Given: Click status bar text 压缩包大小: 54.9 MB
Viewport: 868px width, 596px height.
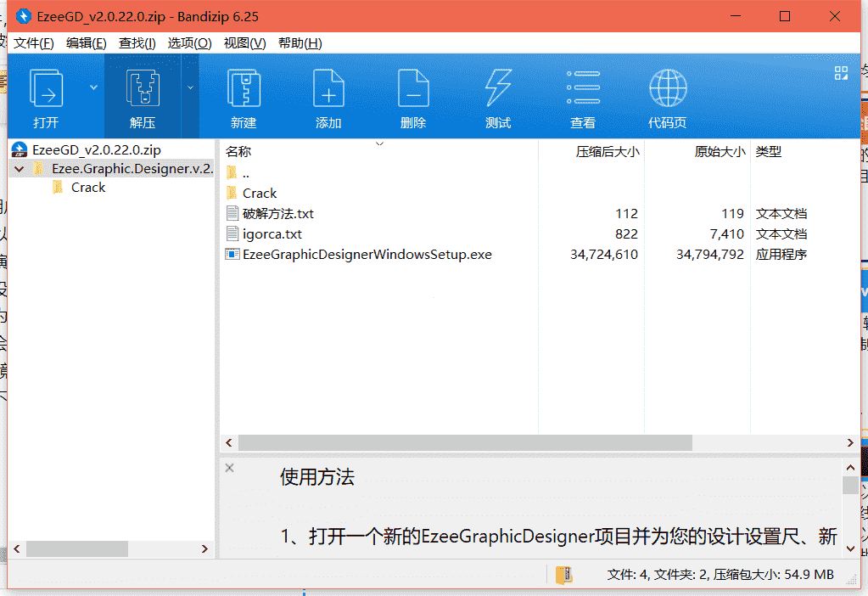Looking at the screenshot, I should [x=773, y=575].
